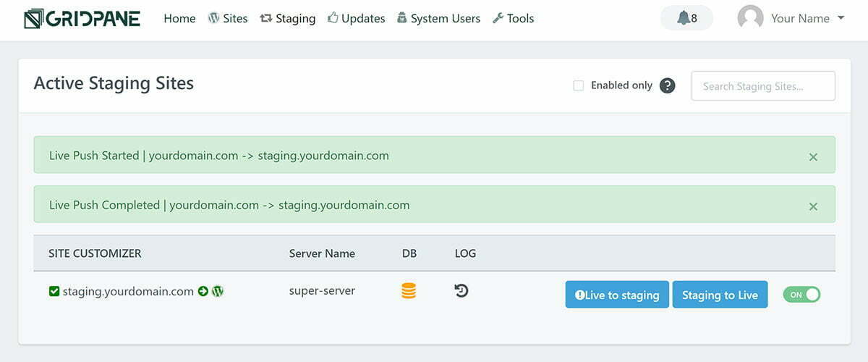Tick the Enabled only checkbox
Image resolution: width=868 pixels, height=362 pixels.
click(579, 85)
